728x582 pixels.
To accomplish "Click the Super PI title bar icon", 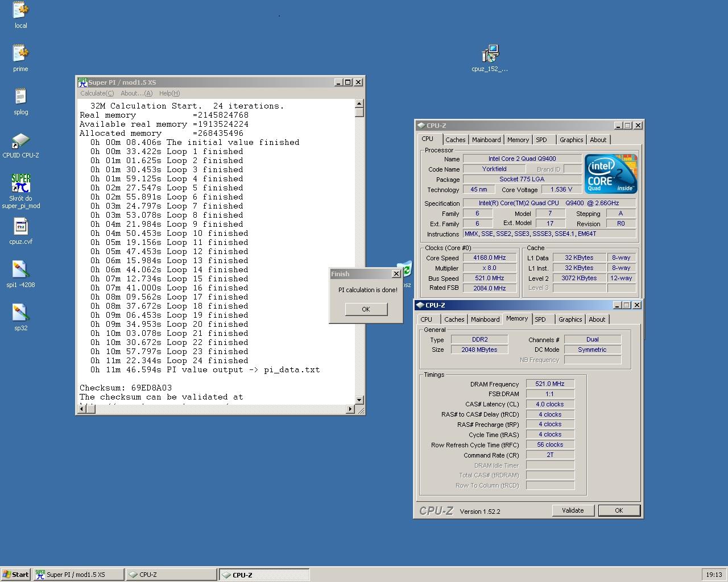I will point(82,82).
